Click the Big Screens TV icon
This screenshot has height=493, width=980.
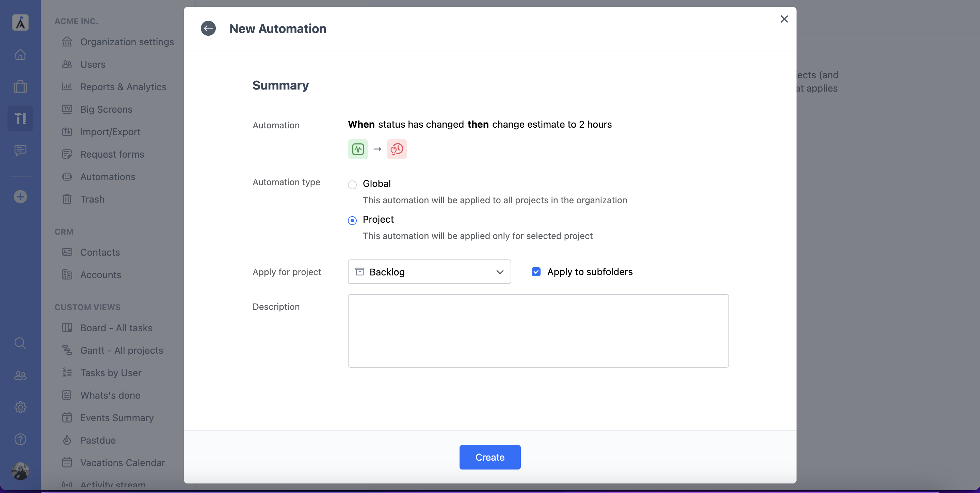tap(67, 109)
